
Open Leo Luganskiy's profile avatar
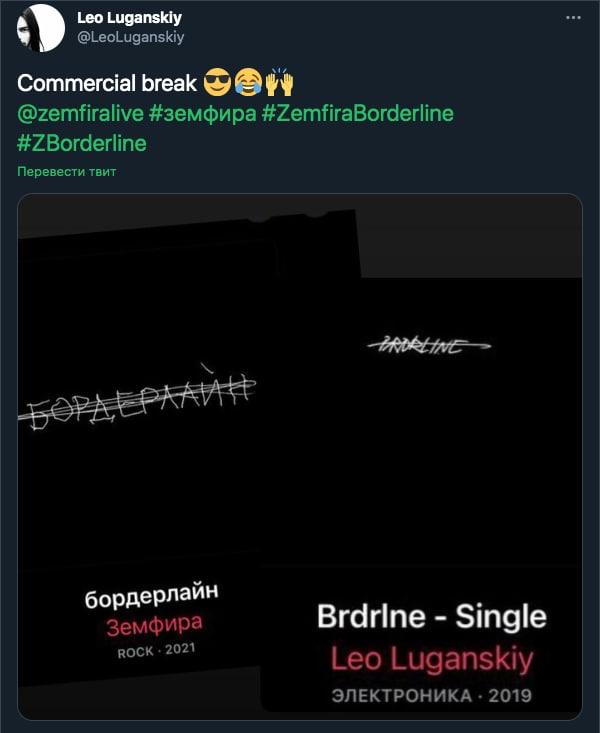coord(41,28)
